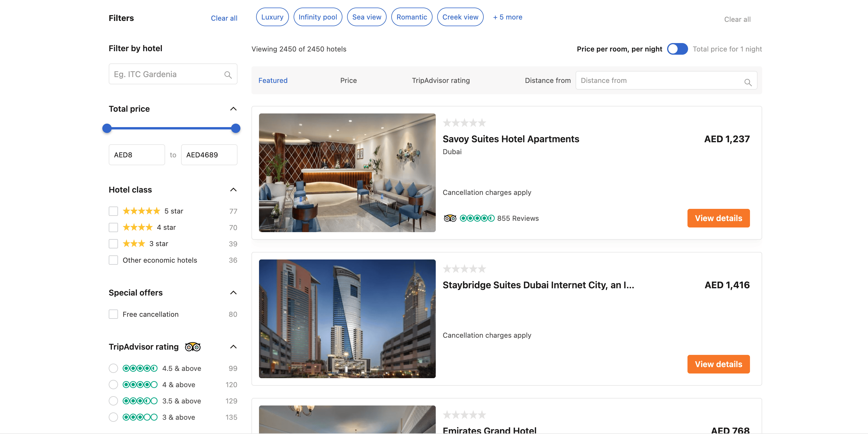Select the 3 & above rating radio button
This screenshot has width=868, height=434.
point(113,417)
